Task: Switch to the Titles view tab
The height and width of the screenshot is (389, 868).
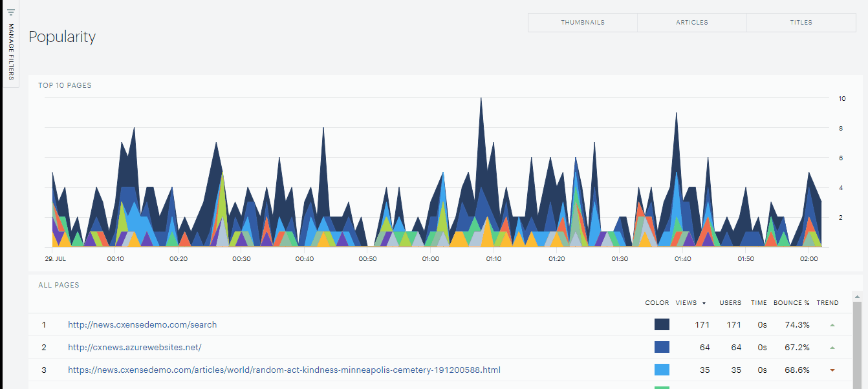Action: point(801,23)
